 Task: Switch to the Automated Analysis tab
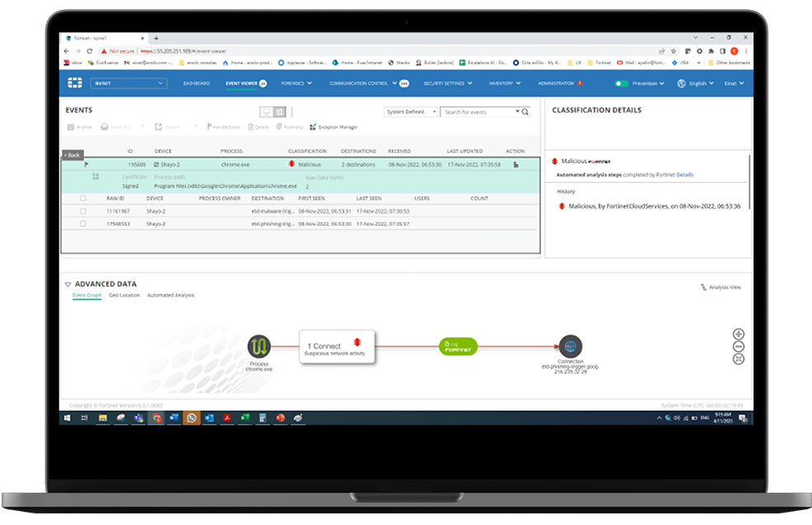[x=170, y=295]
